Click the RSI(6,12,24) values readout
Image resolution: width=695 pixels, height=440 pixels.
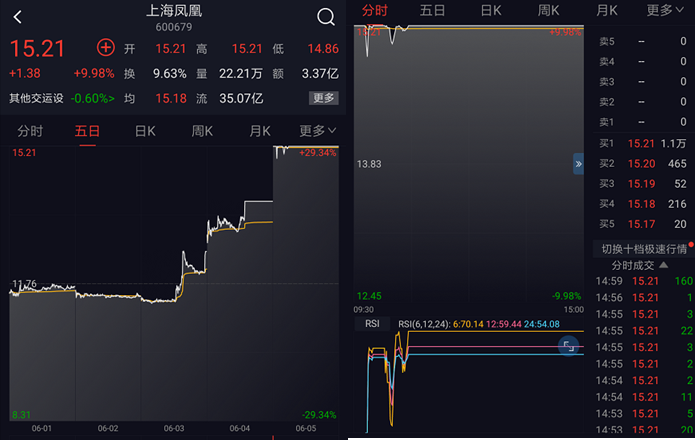click(479, 324)
